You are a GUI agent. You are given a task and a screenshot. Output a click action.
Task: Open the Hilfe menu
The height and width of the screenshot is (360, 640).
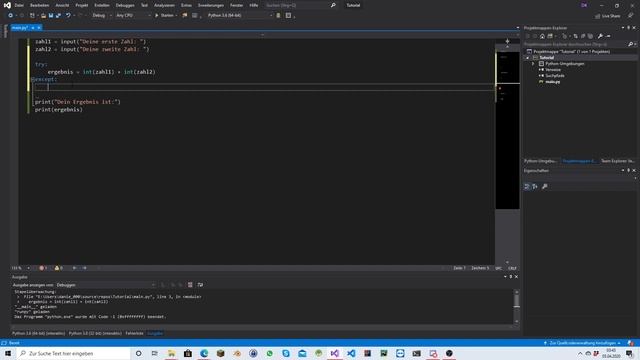click(x=254, y=5)
